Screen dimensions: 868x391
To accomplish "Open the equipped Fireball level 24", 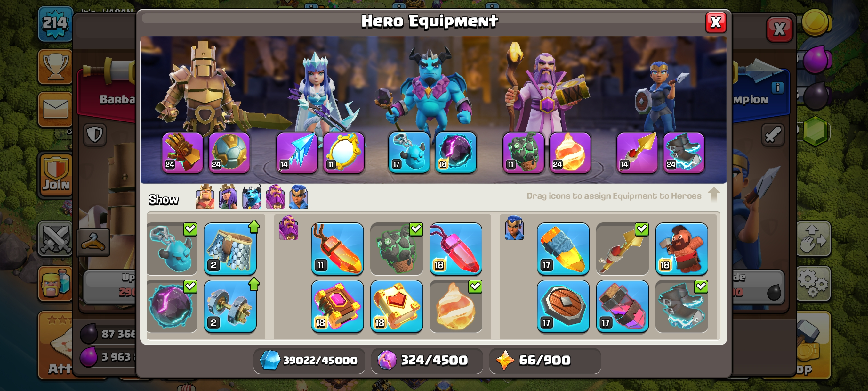I will 570,153.
